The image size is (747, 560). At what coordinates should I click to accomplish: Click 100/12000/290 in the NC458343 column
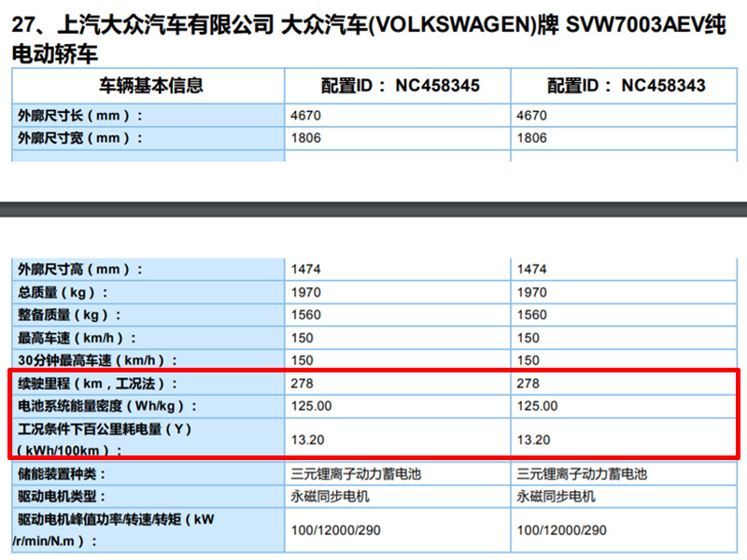562,530
